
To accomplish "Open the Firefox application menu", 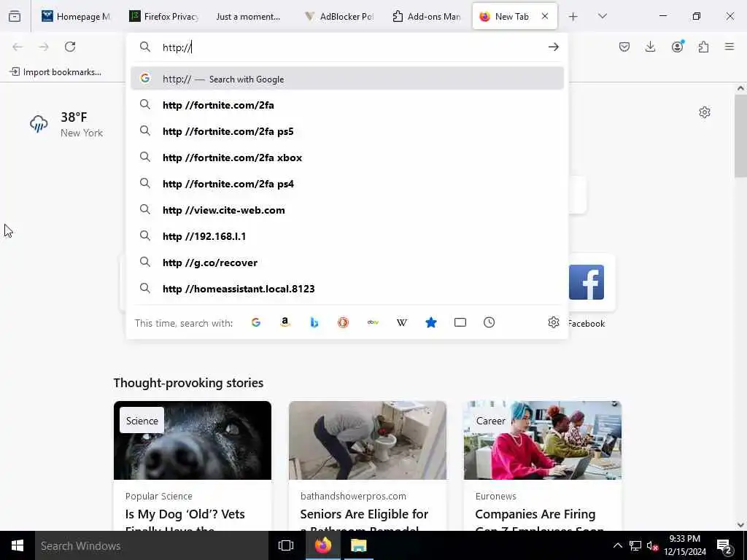I will click(x=729, y=47).
